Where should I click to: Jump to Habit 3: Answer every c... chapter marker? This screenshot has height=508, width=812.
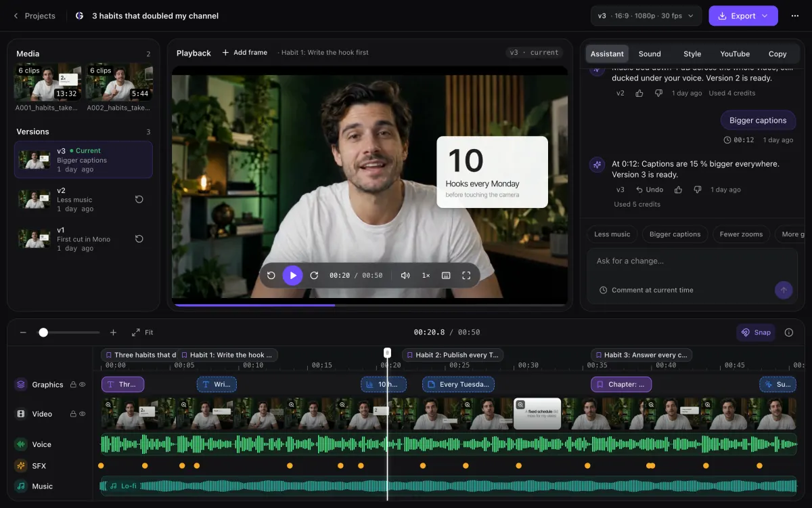click(x=641, y=355)
